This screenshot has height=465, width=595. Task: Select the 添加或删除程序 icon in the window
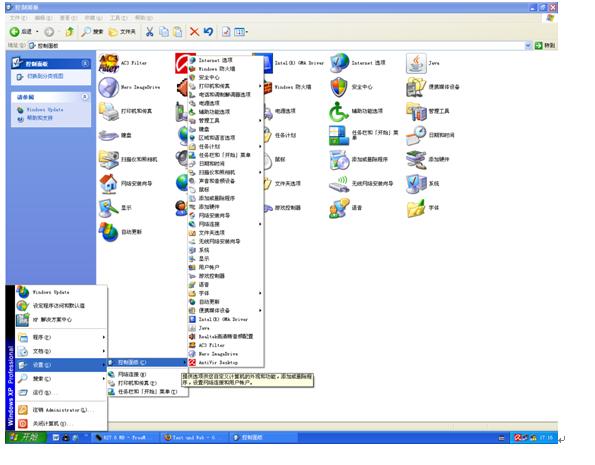click(339, 159)
